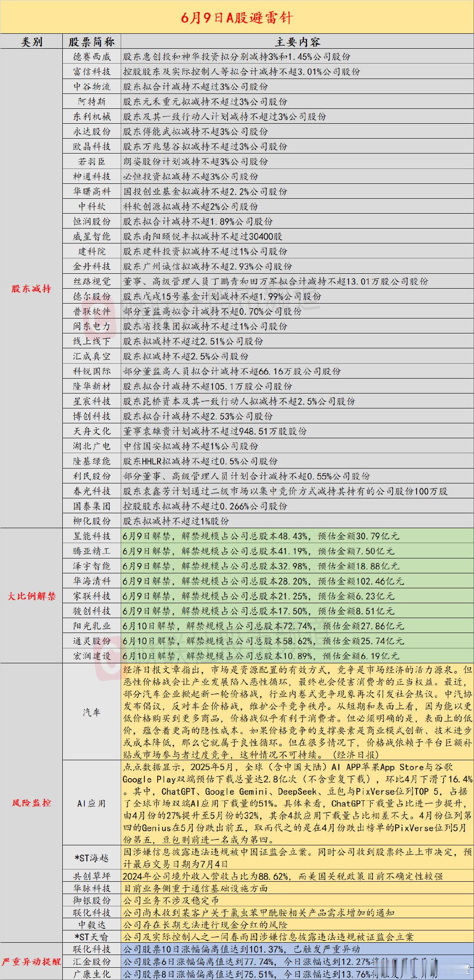
Task: Click the '大比例解禁' category cell
Action: (x=31, y=596)
